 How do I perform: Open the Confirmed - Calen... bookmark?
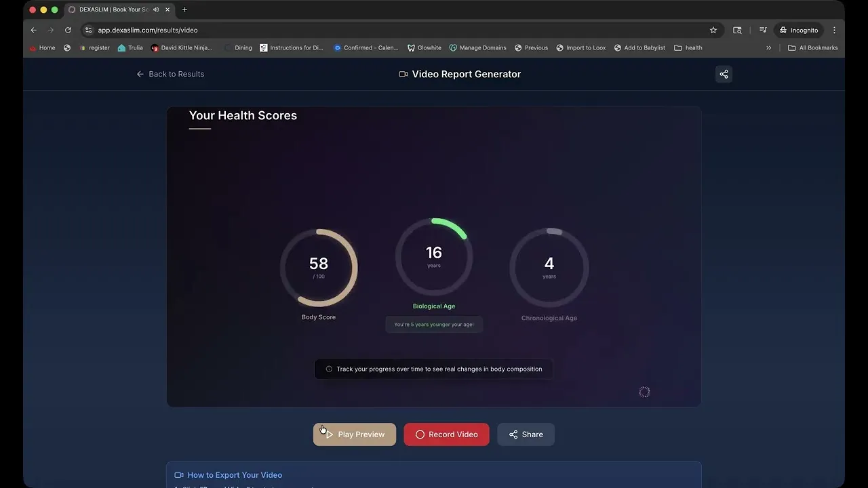[366, 48]
